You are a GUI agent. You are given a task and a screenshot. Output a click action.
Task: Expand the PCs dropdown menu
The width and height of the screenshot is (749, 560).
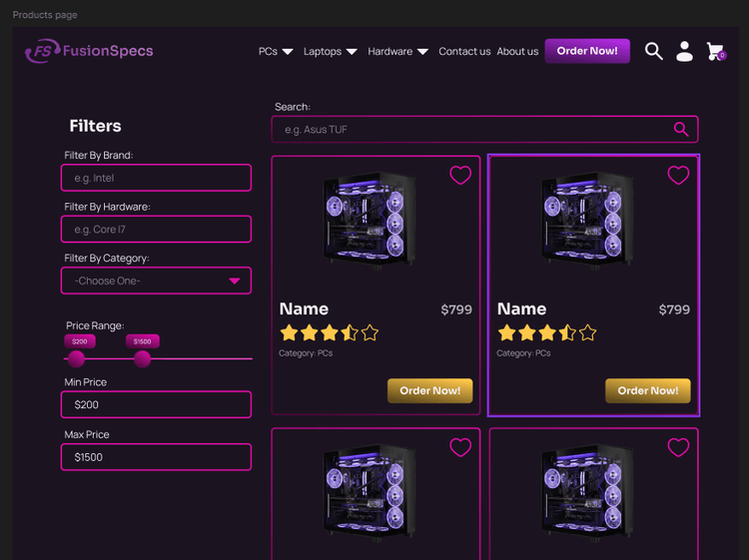276,51
